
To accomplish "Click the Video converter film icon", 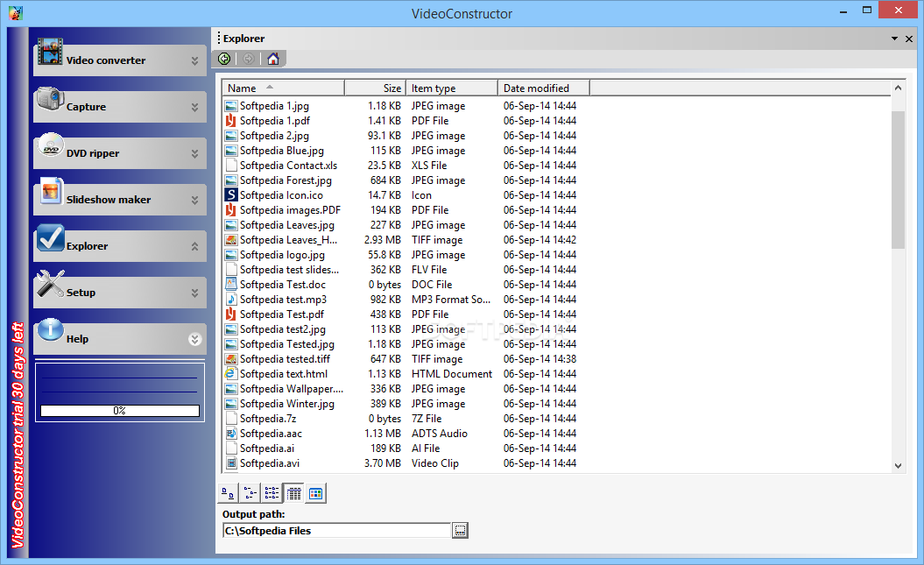I will 50,52.
